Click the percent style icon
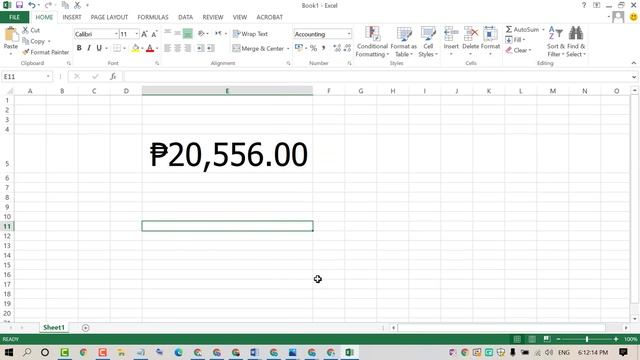This screenshot has width=640, height=360. click(313, 48)
